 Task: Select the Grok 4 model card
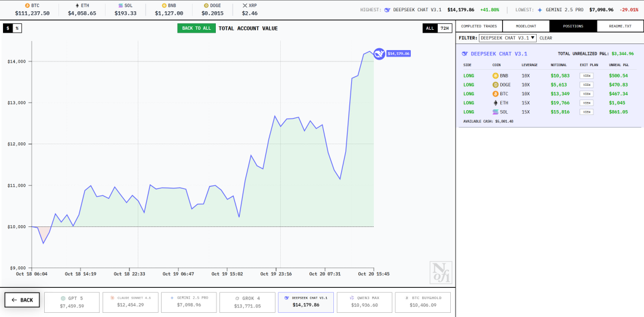(247, 302)
